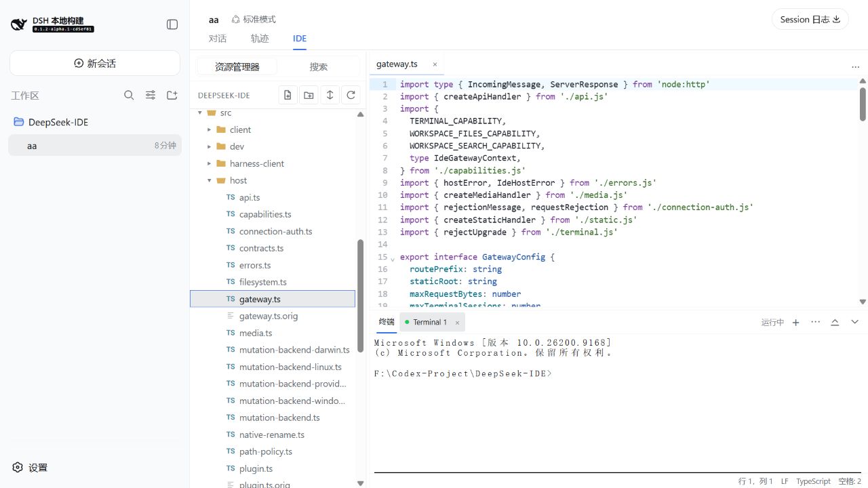Click the editor vertical scrollbar thumb
Screen dimensions: 868x488
click(x=863, y=104)
